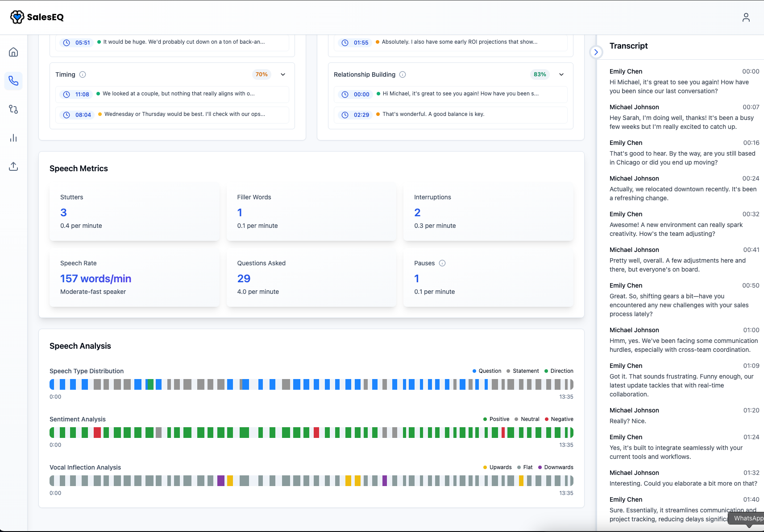Open the transcript line at 00:50
Viewport: 764px width, 532px height.
point(685,300)
